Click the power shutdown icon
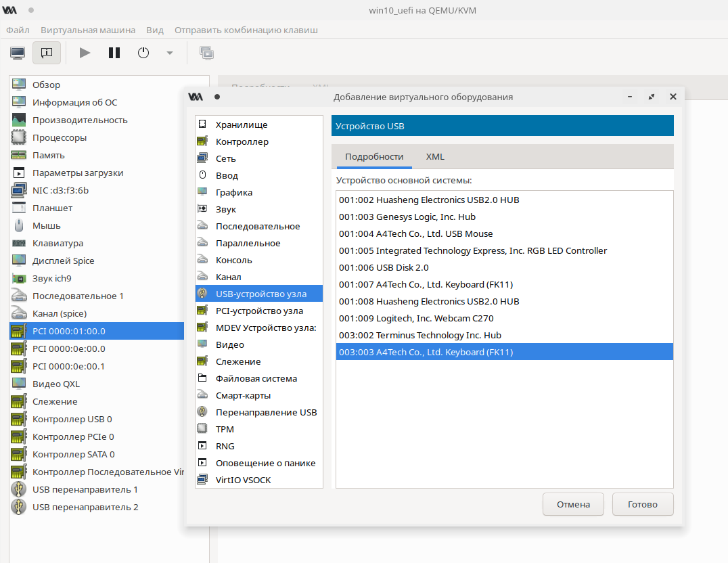This screenshot has height=563, width=728. 143,53
